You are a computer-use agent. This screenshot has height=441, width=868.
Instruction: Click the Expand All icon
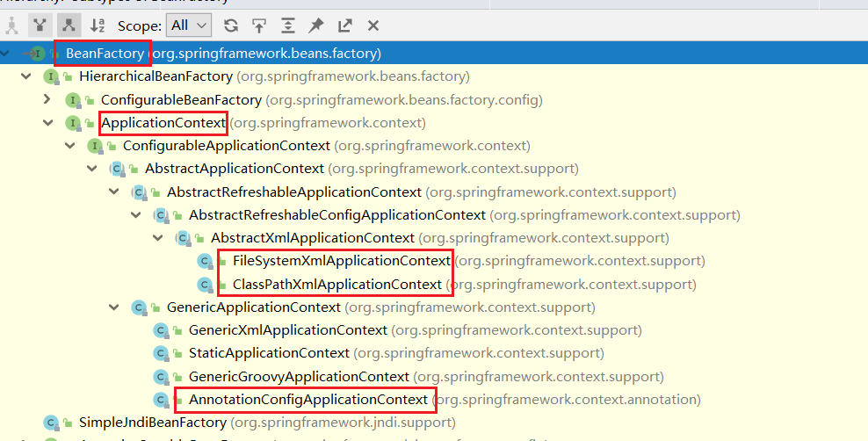click(x=288, y=25)
